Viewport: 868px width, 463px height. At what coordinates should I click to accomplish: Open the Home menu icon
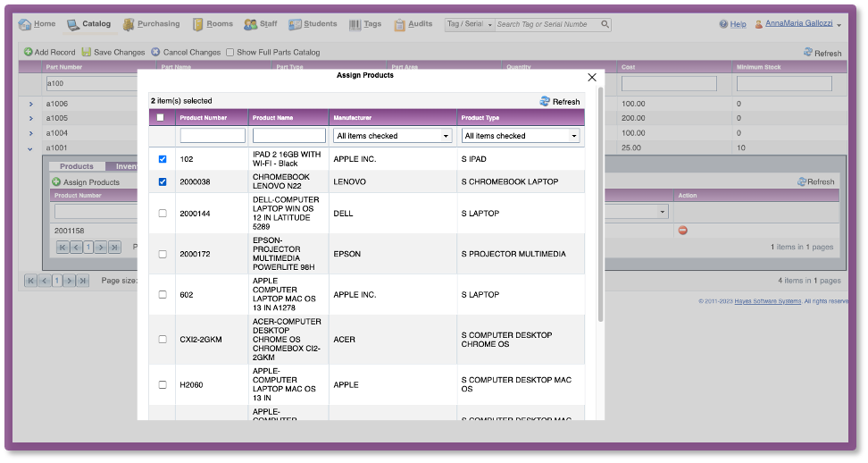(24, 24)
